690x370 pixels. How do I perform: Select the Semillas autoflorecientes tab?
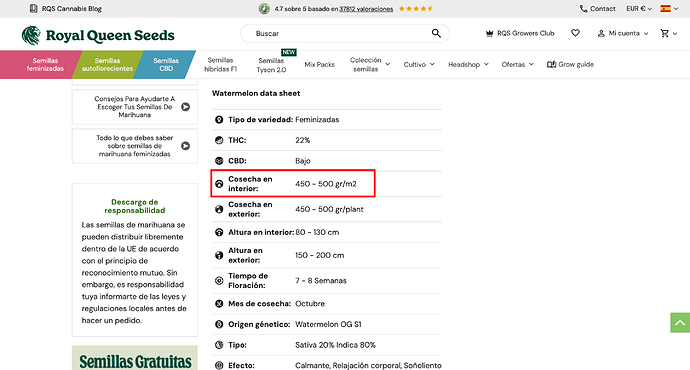point(107,65)
